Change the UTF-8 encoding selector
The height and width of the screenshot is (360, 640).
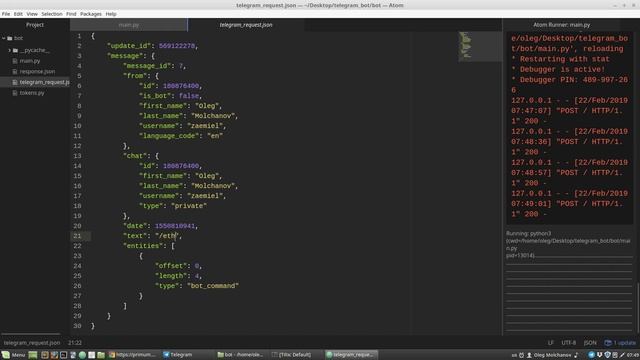click(x=569, y=343)
